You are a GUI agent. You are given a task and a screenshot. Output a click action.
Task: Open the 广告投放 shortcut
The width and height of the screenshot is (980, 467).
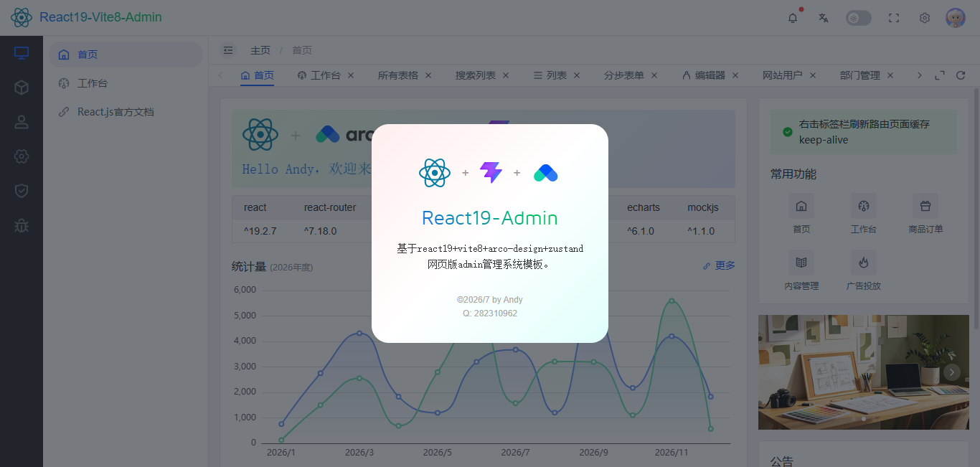pyautogui.click(x=863, y=270)
